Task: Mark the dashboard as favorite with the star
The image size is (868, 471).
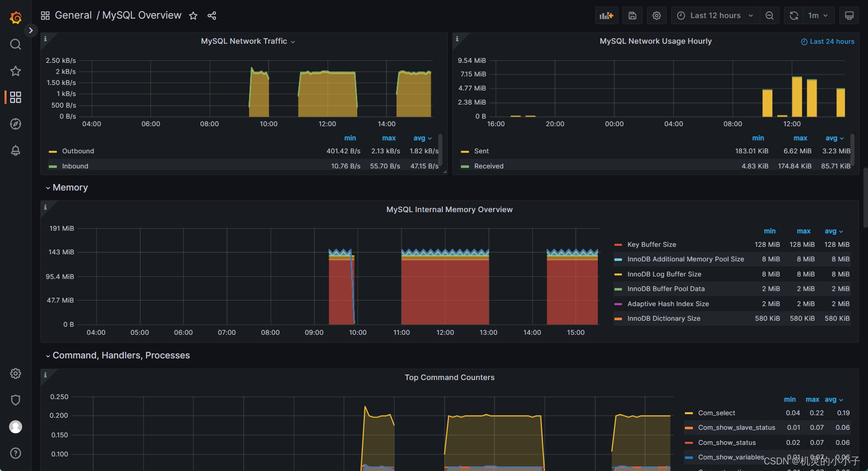Action: pyautogui.click(x=193, y=16)
